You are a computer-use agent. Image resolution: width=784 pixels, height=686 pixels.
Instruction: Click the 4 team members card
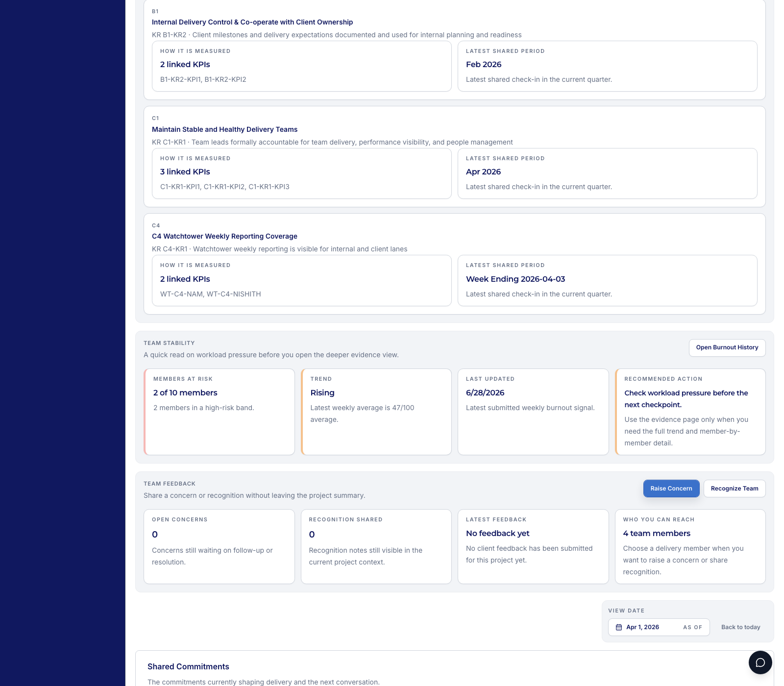pos(690,546)
